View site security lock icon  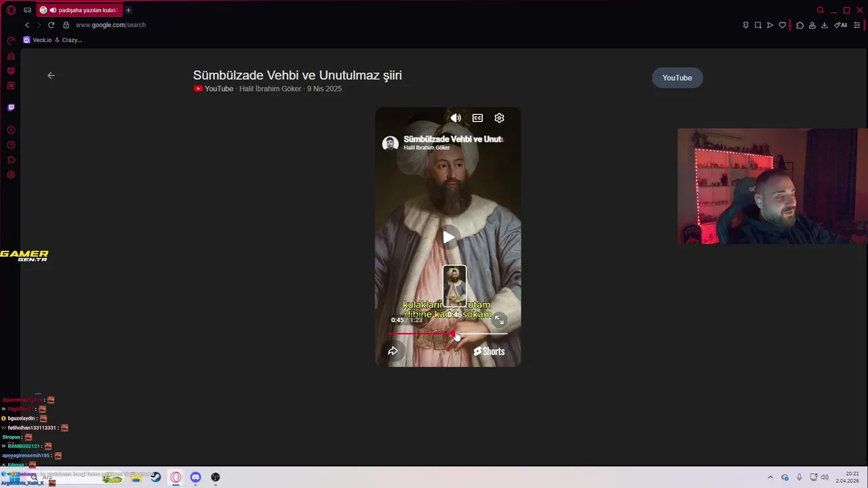tap(66, 25)
